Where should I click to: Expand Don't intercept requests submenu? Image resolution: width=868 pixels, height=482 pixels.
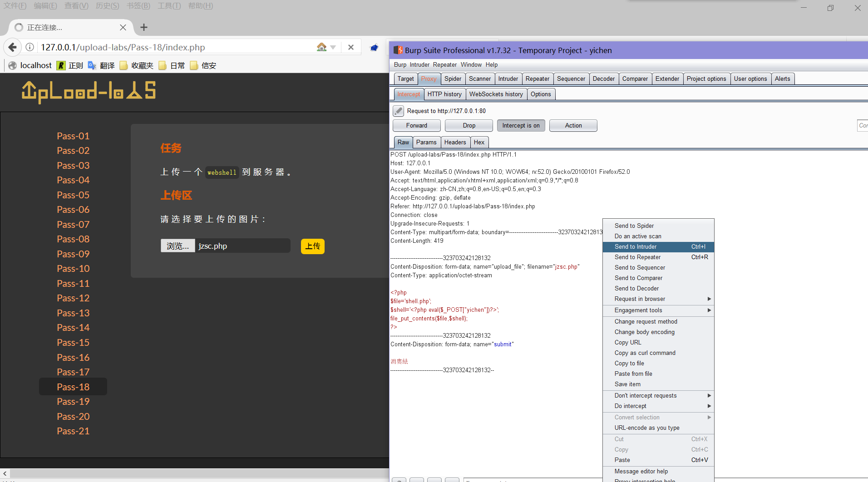pyautogui.click(x=658, y=396)
